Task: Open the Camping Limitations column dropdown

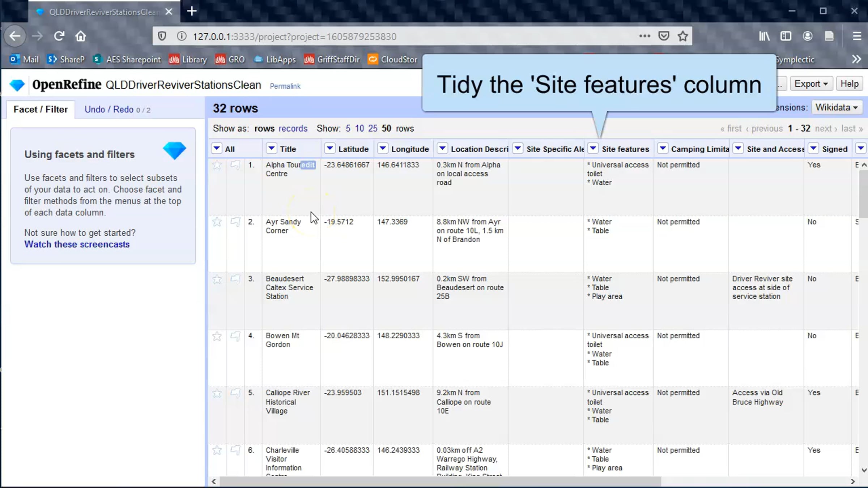Action: (662, 148)
